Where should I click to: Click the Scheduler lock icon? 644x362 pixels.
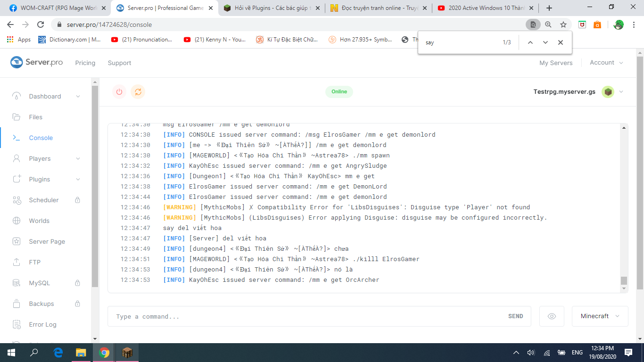point(78,200)
